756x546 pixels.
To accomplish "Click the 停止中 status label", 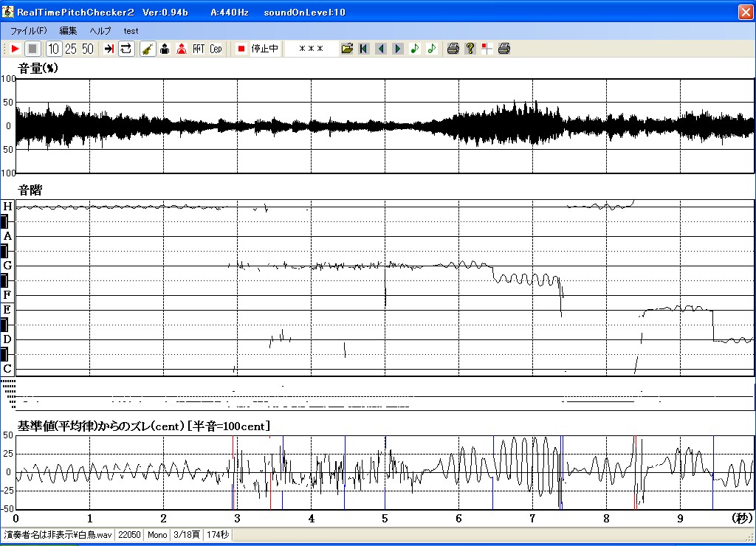I will [x=265, y=49].
